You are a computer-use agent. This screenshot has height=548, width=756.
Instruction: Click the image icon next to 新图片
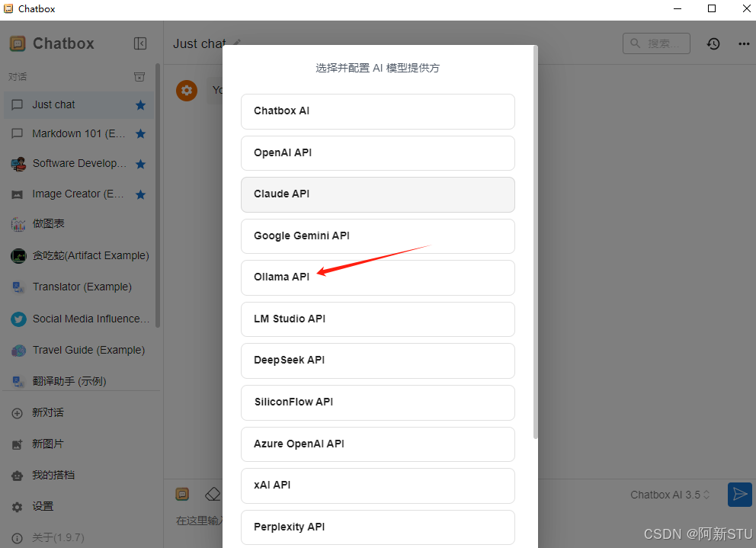18,444
